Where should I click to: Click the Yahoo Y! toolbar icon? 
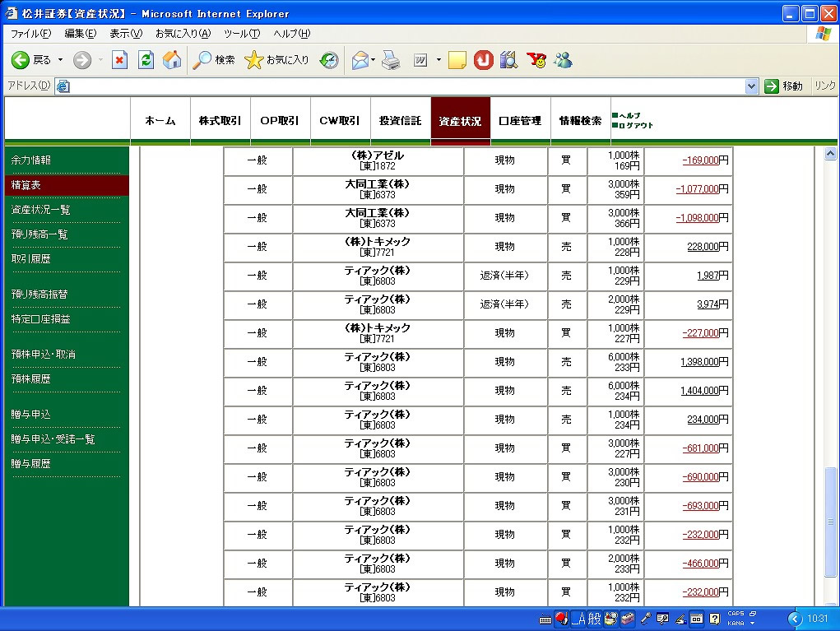point(536,60)
